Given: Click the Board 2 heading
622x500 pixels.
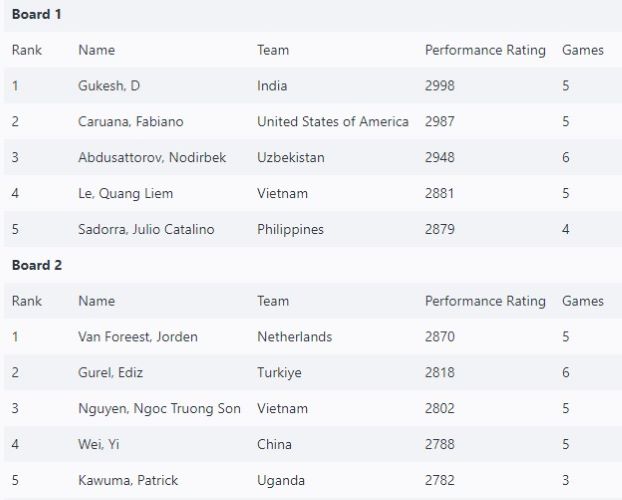Looking at the screenshot, I should [37, 266].
